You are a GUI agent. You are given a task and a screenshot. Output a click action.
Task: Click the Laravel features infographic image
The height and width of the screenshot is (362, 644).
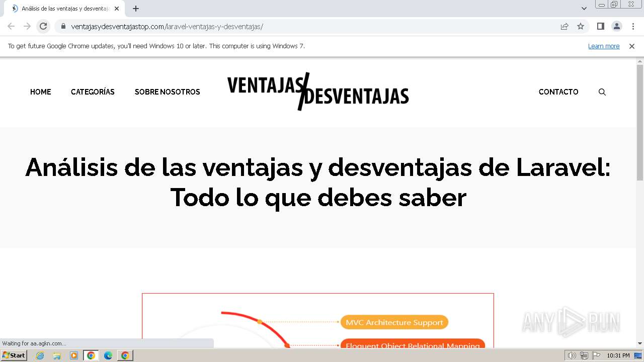click(x=318, y=320)
